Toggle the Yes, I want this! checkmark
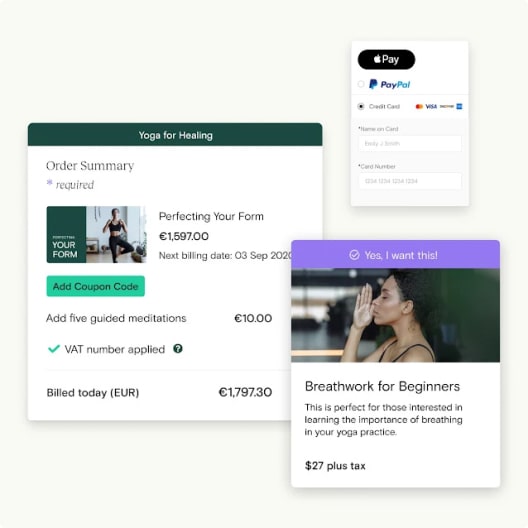The image size is (528, 528). [x=354, y=255]
